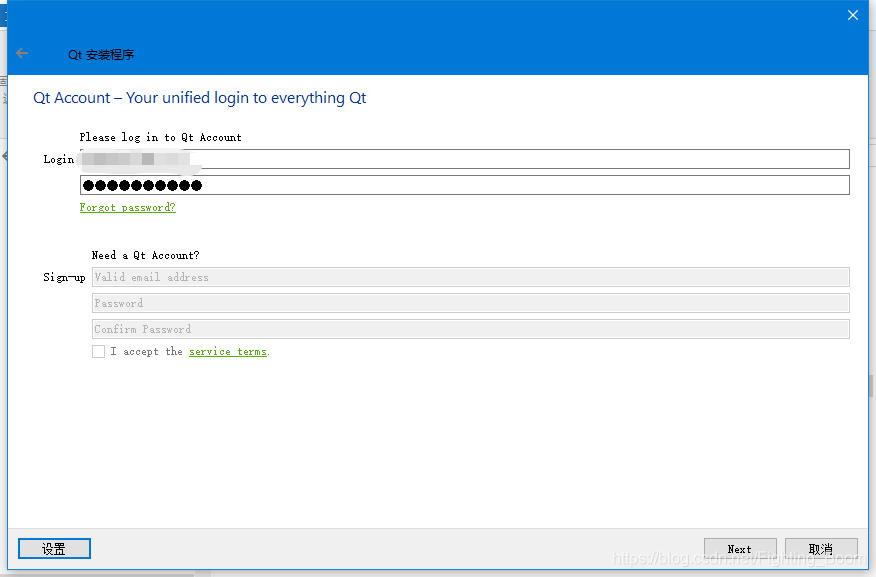
Task: Close the Qt installer window
Action: click(853, 15)
